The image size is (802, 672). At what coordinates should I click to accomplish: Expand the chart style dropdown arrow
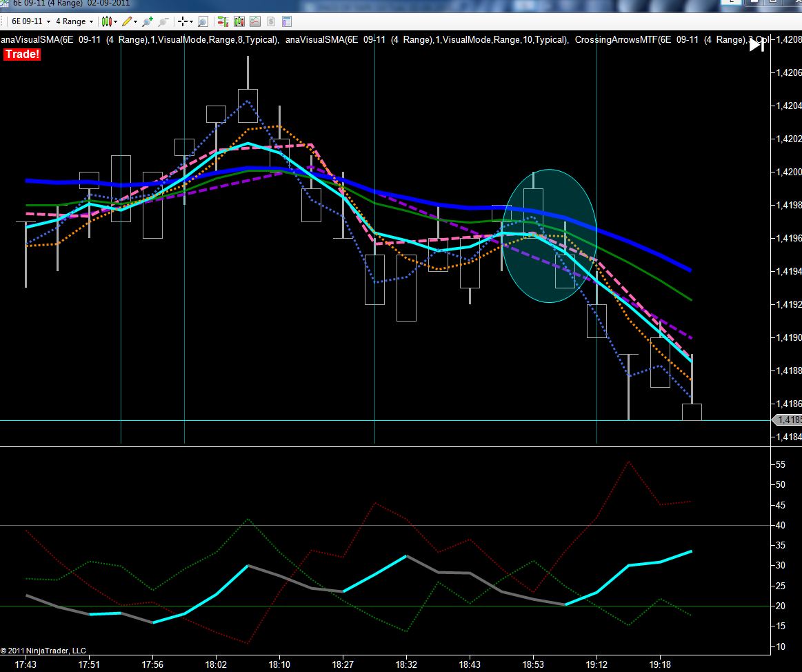116,21
